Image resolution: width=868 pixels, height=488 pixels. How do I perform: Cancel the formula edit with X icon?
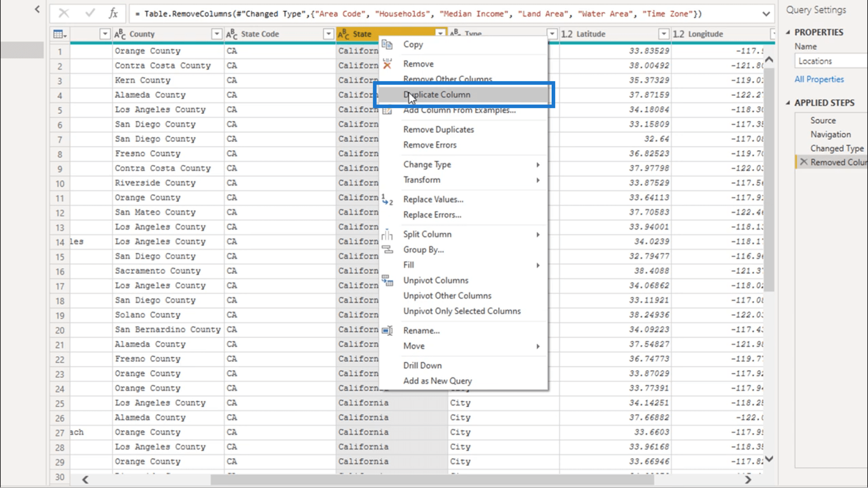point(63,14)
